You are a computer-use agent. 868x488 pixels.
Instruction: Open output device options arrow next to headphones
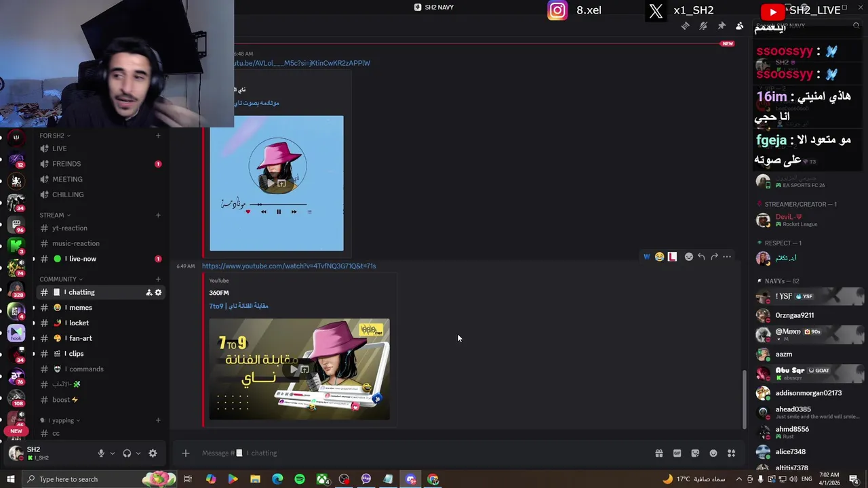(x=138, y=453)
